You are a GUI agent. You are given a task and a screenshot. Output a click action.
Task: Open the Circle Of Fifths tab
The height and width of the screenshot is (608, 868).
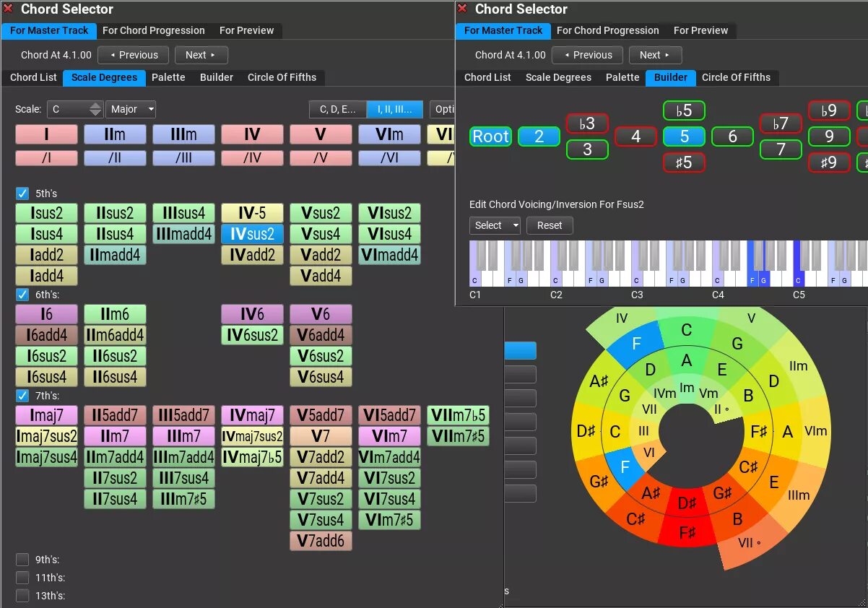(282, 77)
